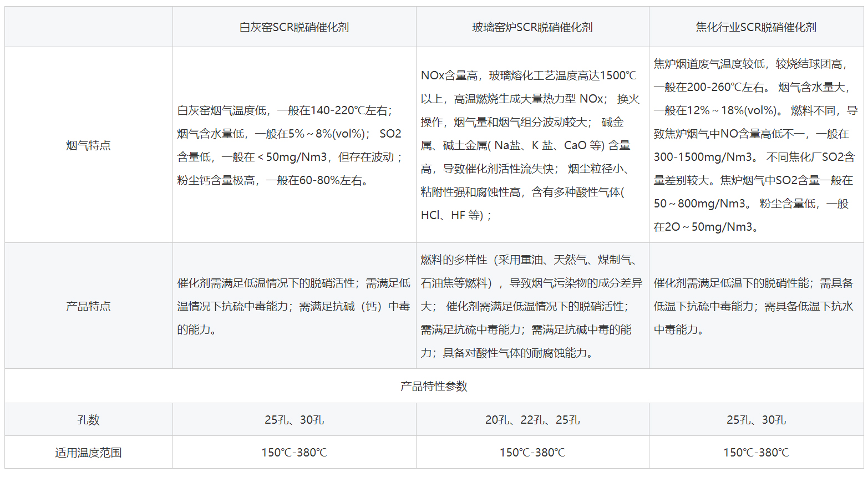Click the 150℃-380℃ cell under 白灰窑 column
868x477 pixels.
pos(294,453)
